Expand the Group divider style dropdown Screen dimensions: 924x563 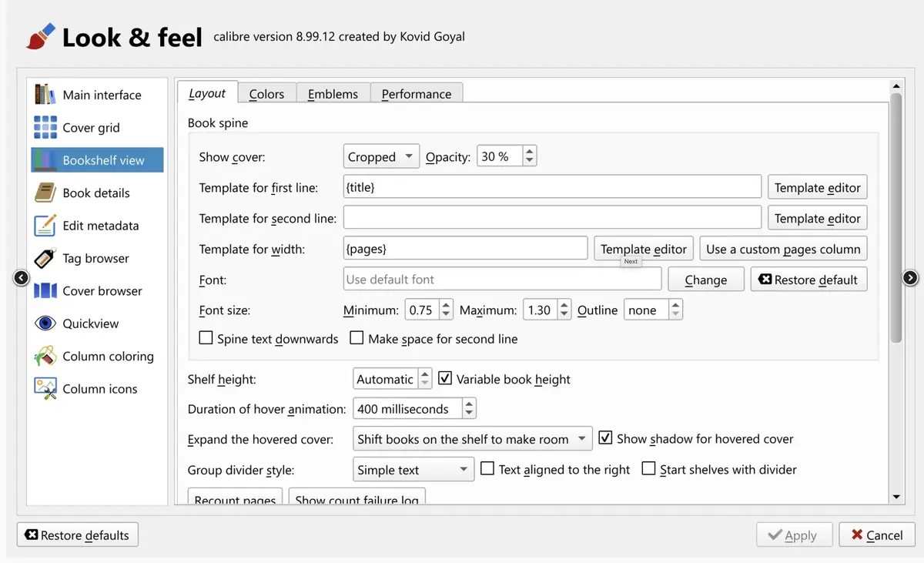point(413,470)
